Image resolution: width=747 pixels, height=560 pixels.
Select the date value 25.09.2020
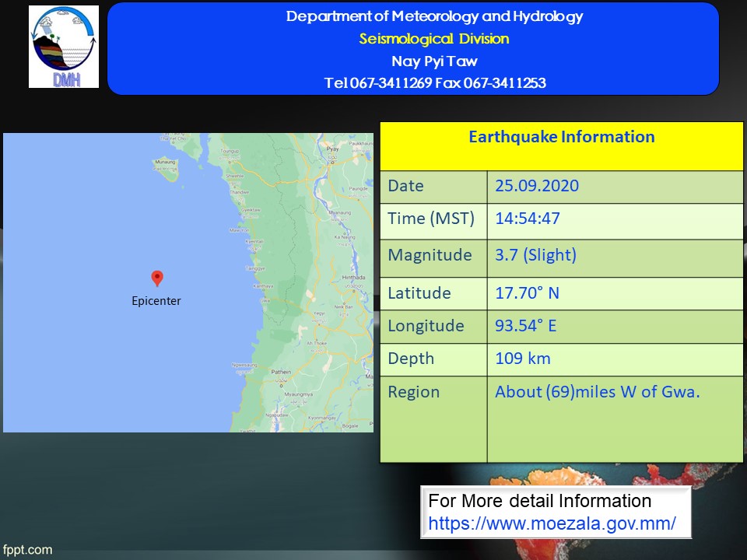(x=537, y=187)
